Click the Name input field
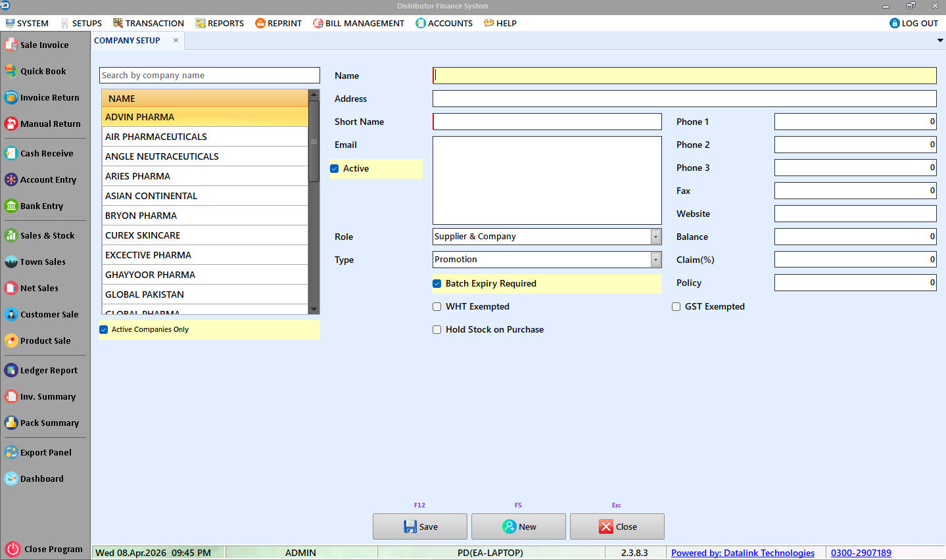Screen dimensions: 946x560 [x=684, y=76]
